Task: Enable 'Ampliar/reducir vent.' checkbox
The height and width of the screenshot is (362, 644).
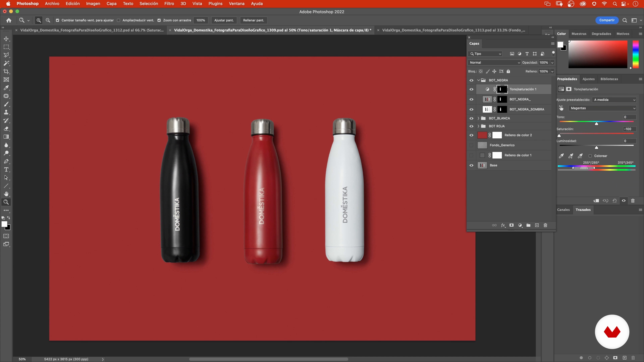Action: [x=119, y=20]
